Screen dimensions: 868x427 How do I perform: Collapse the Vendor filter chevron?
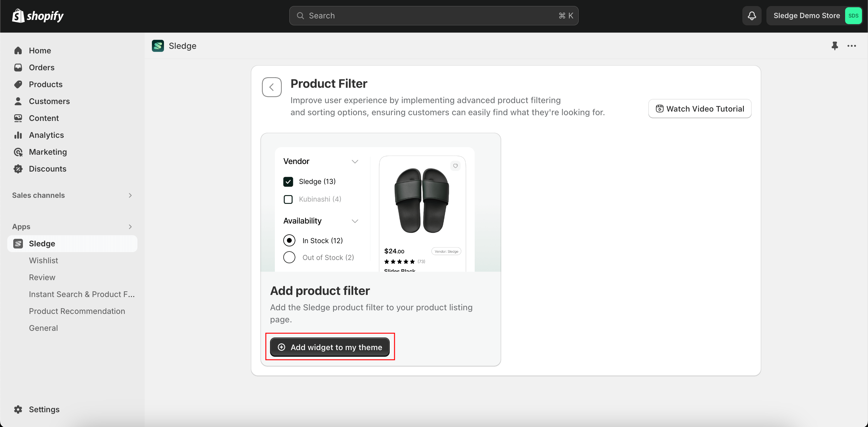pyautogui.click(x=355, y=161)
